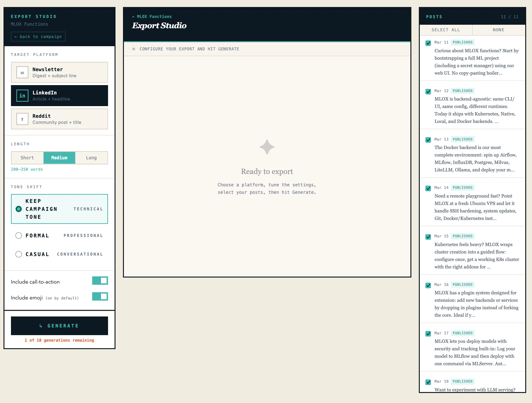Click post text 'Kubernetes feels heavy?'

point(459,245)
